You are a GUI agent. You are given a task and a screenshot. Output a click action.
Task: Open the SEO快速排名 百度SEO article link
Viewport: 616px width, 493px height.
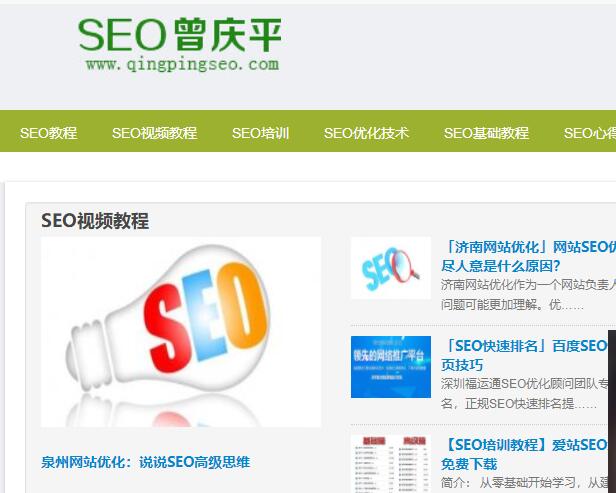click(528, 356)
